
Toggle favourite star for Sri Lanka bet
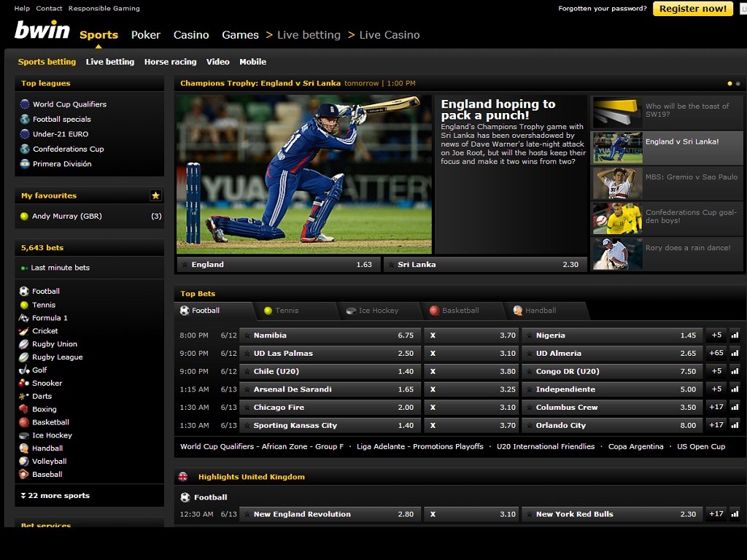point(391,265)
